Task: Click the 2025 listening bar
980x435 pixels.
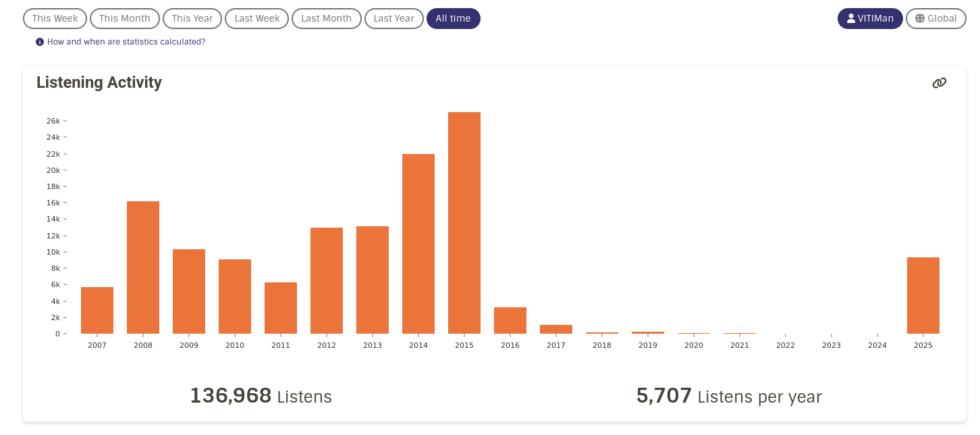Action: [923, 295]
